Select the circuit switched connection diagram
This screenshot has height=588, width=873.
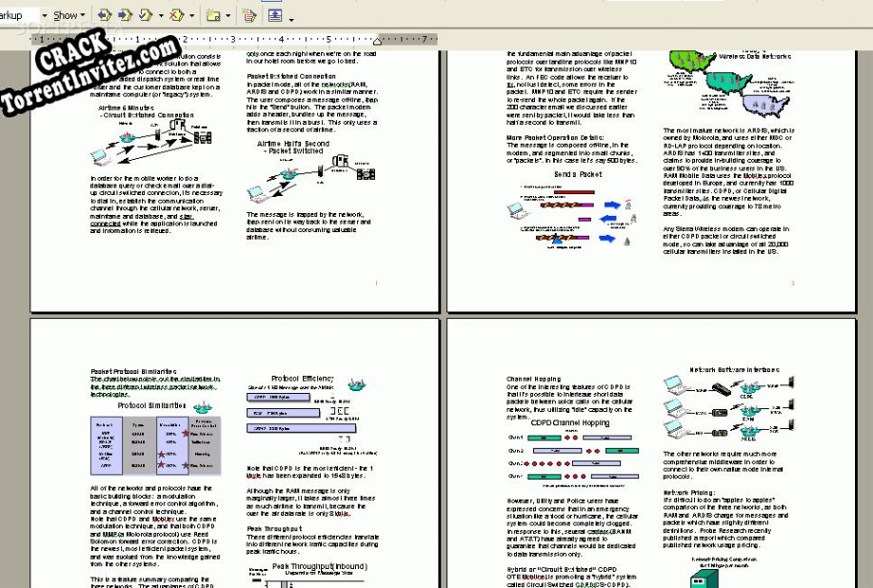(150, 143)
